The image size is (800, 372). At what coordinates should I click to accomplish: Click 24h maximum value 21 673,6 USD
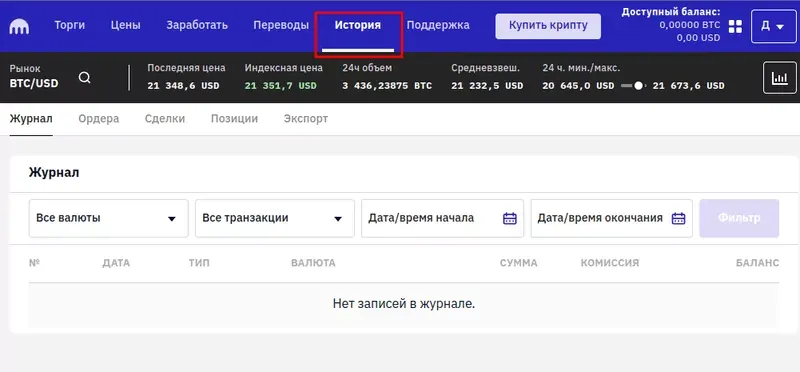pos(688,86)
